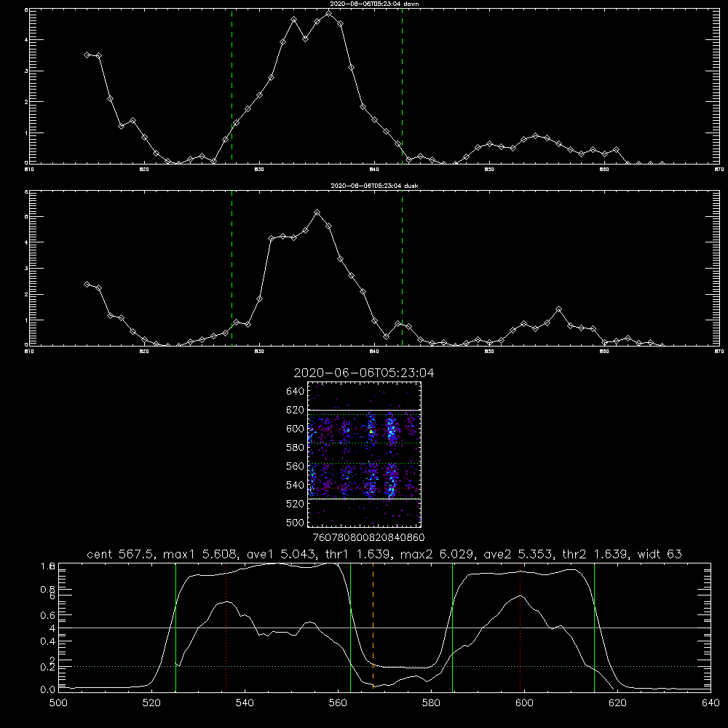Viewport: 728px width, 728px height.
Task: Click x-axis label 620 of bottom plot
Action: [617, 703]
